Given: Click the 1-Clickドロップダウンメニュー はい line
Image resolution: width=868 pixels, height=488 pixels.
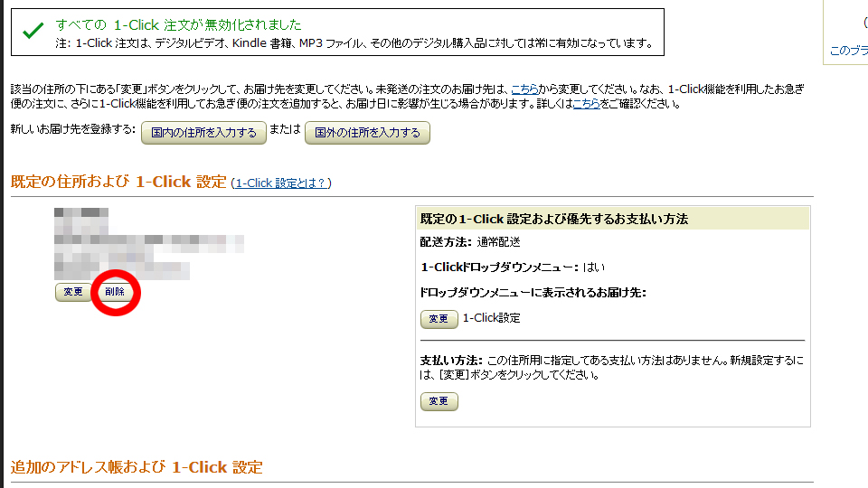Looking at the screenshot, I should 513,267.
